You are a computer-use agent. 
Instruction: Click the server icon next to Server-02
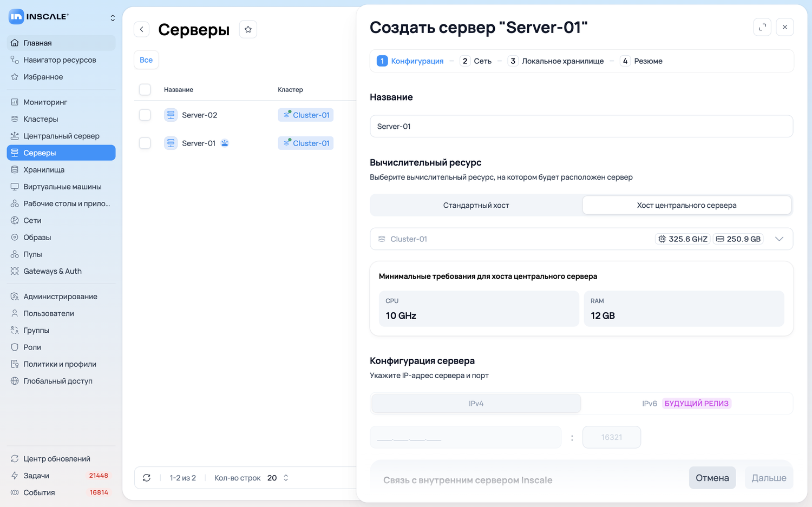point(171,115)
